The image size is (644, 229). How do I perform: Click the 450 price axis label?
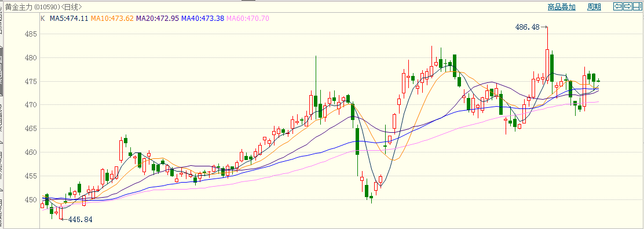(x=31, y=200)
